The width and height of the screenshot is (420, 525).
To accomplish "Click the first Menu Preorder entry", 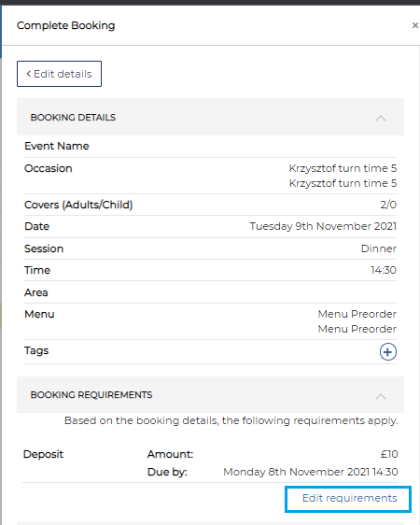I will [x=357, y=314].
